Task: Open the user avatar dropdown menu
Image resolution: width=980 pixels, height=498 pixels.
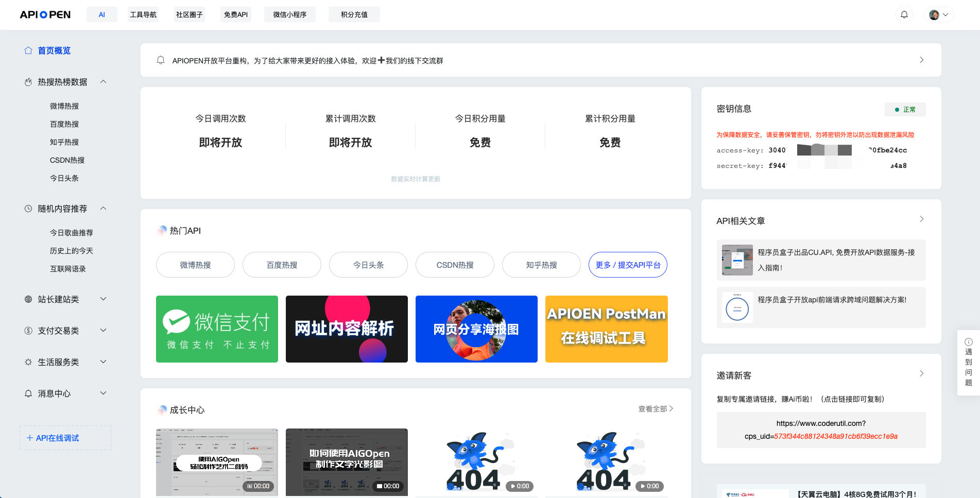Action: coord(939,14)
